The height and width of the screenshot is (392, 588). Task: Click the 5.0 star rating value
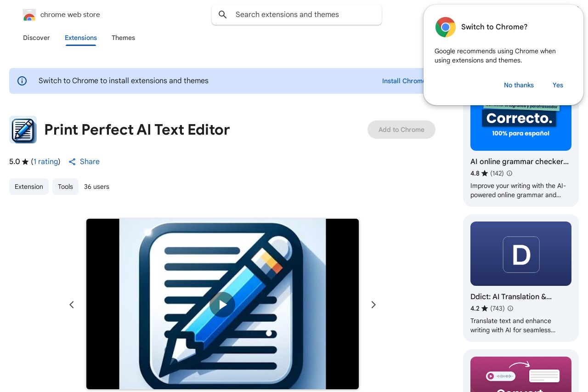(x=15, y=162)
